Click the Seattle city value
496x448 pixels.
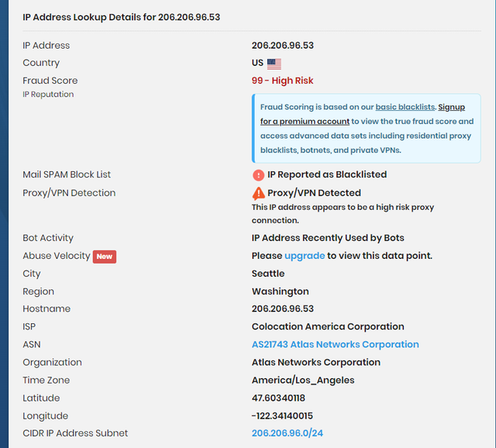[268, 274]
